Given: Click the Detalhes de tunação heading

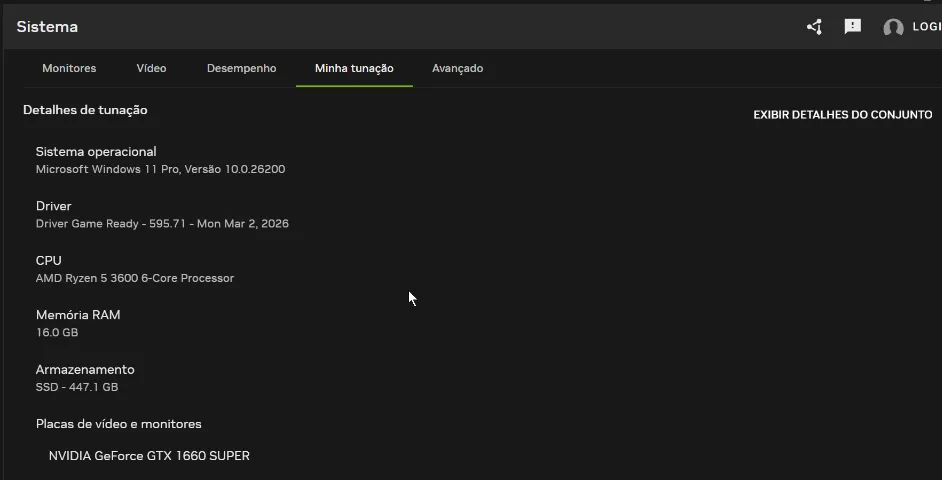Looking at the screenshot, I should point(85,110).
